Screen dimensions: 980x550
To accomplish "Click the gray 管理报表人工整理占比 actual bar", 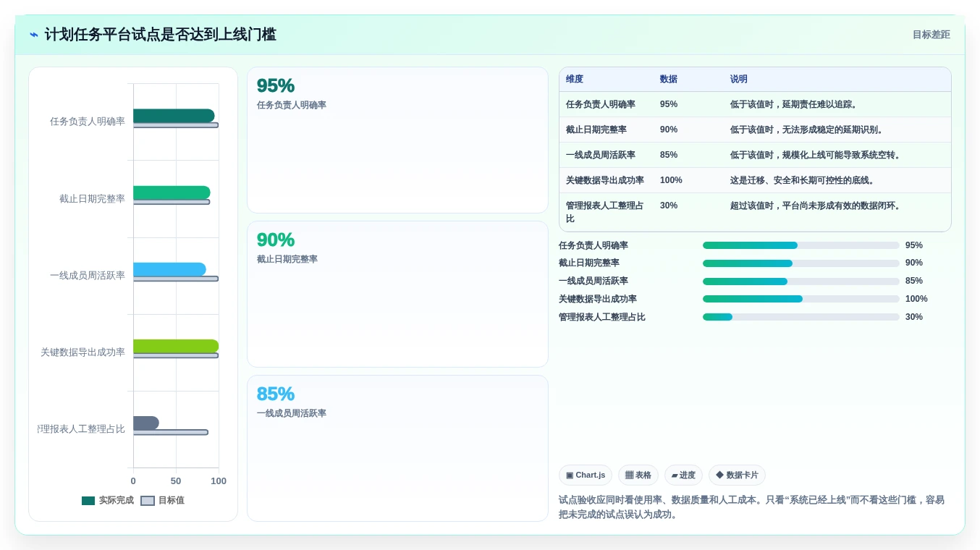I will (146, 423).
